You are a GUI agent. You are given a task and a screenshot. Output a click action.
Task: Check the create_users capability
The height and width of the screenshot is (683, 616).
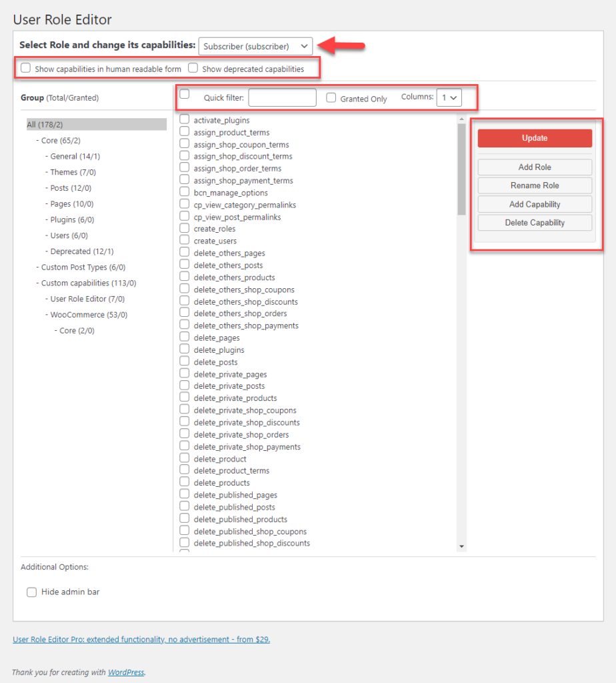(185, 240)
